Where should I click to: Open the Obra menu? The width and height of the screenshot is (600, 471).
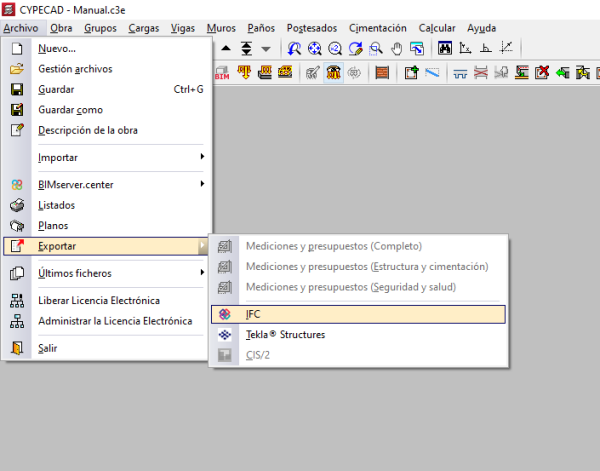point(61,28)
